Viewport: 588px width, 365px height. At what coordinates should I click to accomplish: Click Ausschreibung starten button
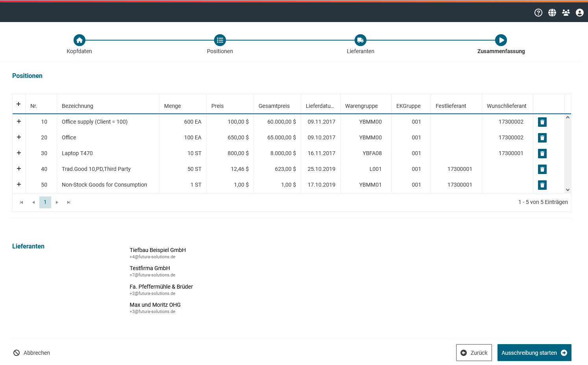(534, 353)
